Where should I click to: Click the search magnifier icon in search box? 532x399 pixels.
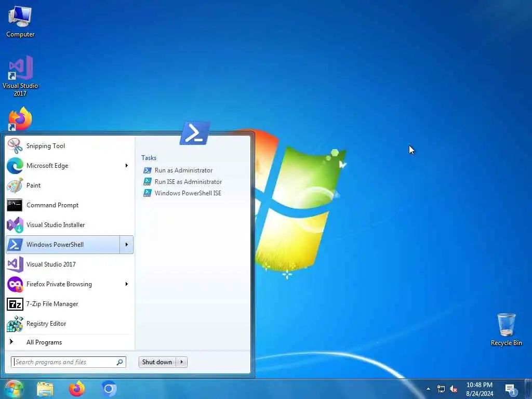pos(120,362)
